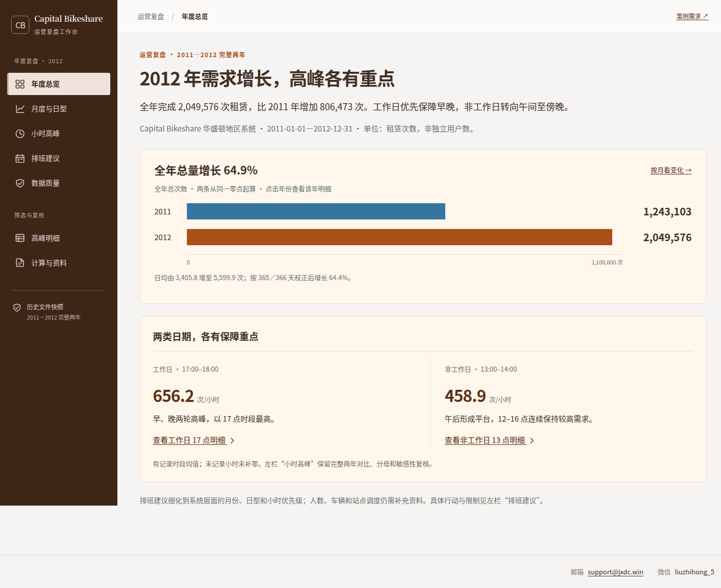This screenshot has height=588, width=721.
Task: Open 查看工作日 17 点明细 link
Action: coord(189,440)
